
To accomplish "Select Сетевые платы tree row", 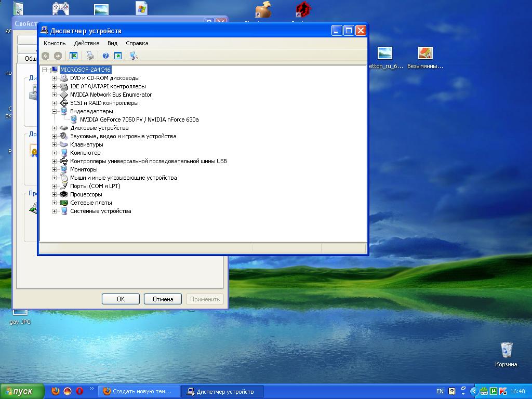I will (x=91, y=203).
